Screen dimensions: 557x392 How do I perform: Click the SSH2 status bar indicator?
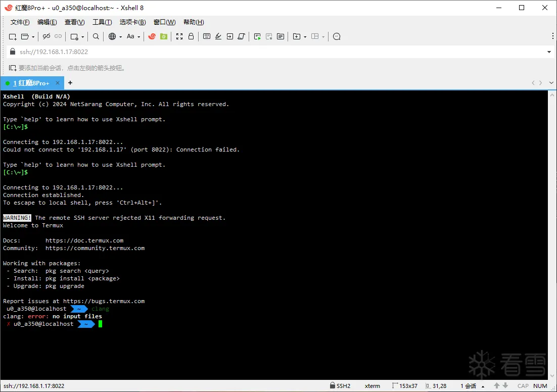[340, 385]
